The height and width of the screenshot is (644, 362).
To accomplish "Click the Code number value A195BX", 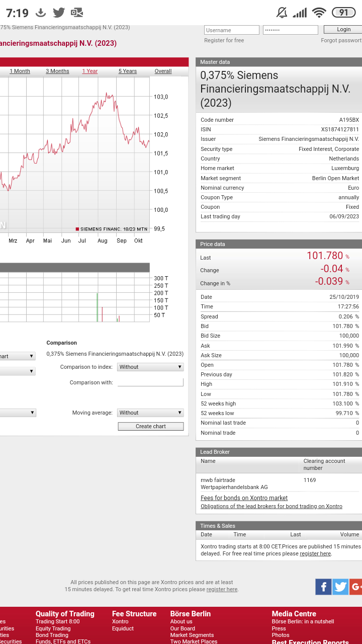I will coord(349,120).
